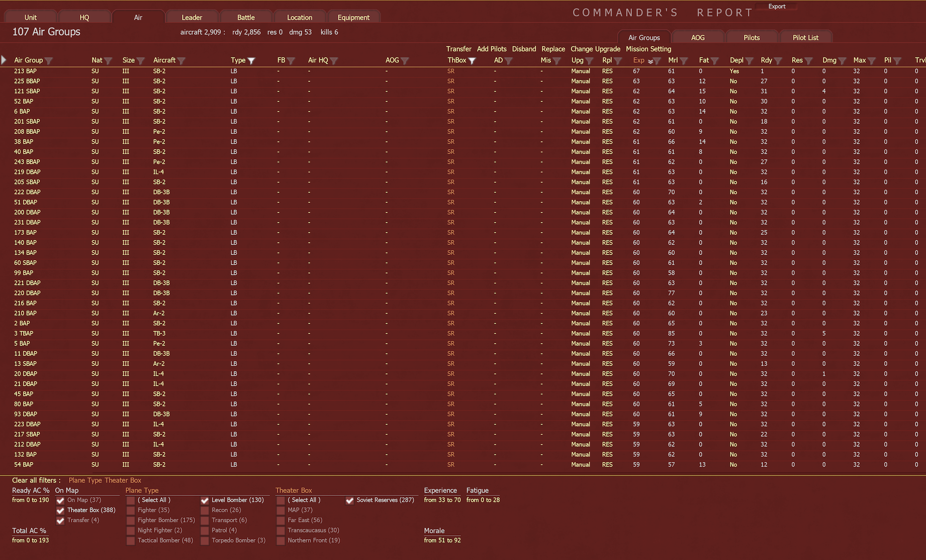Open the Air Group column filter dropdown

(x=49, y=60)
